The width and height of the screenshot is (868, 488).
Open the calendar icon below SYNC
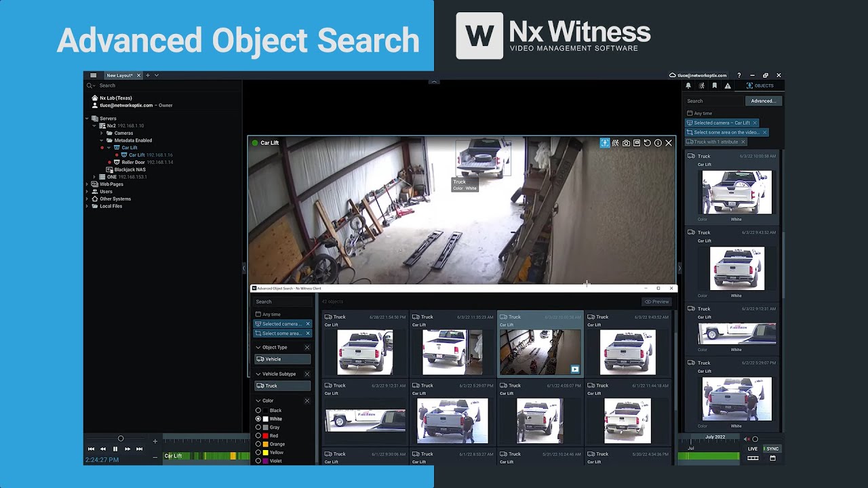click(772, 459)
